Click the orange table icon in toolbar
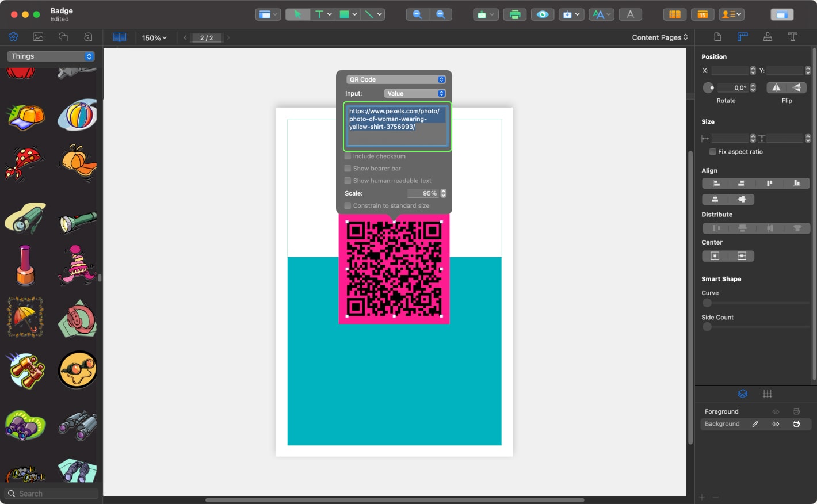The image size is (817, 504). (675, 14)
